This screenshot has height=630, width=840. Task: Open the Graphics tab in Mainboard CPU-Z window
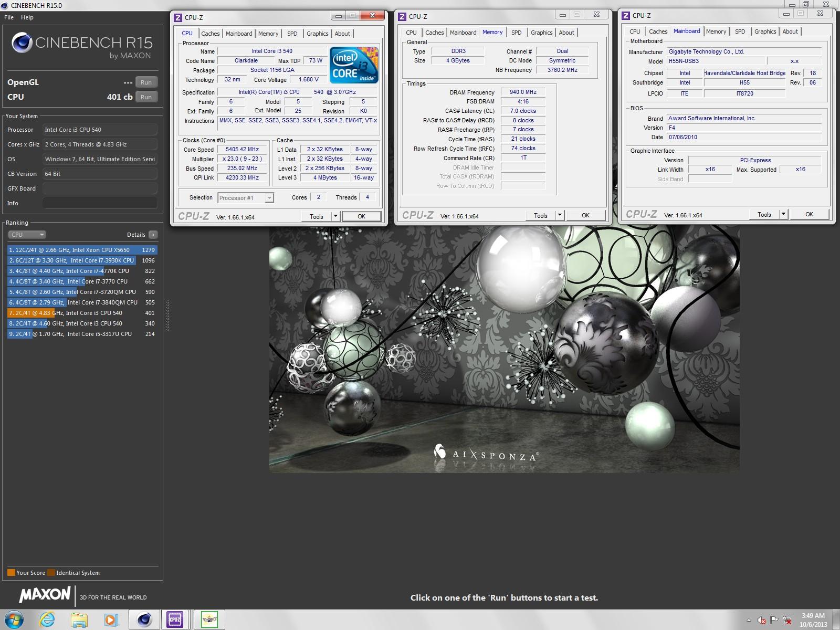tap(765, 31)
